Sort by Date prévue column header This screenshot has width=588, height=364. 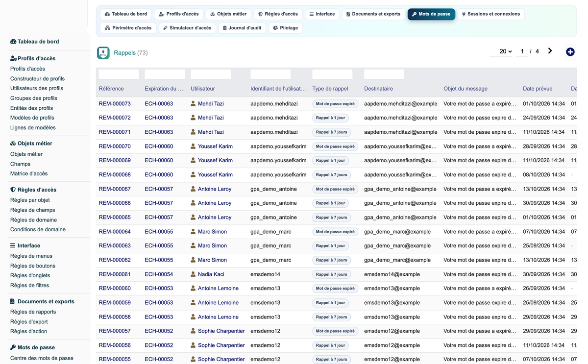point(538,89)
